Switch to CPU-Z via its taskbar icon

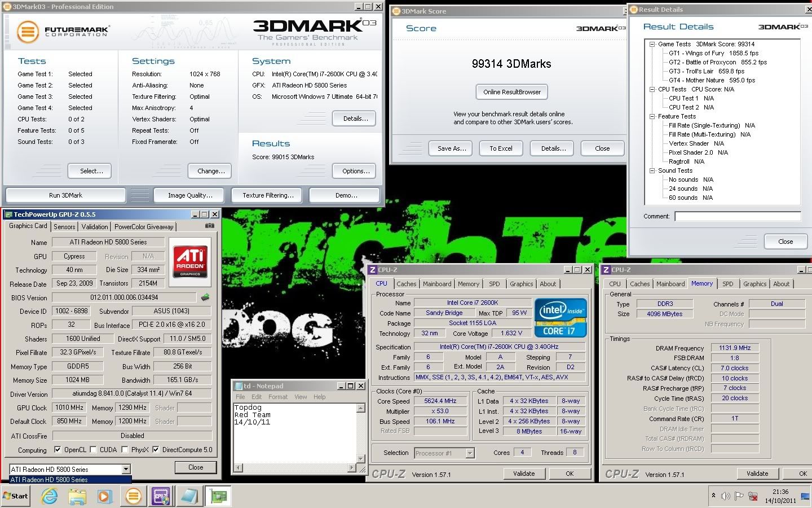[161, 496]
